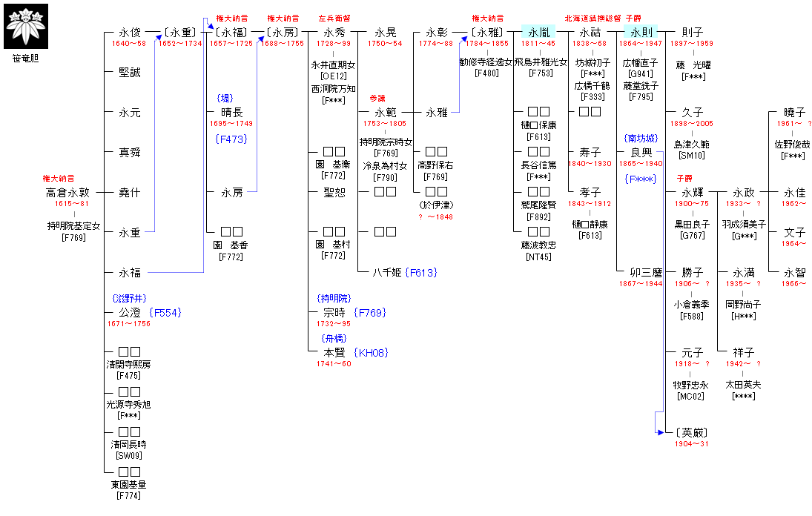Click the spouse entry 冷泉為村女
The width and height of the screenshot is (812, 516).
pyautogui.click(x=385, y=166)
